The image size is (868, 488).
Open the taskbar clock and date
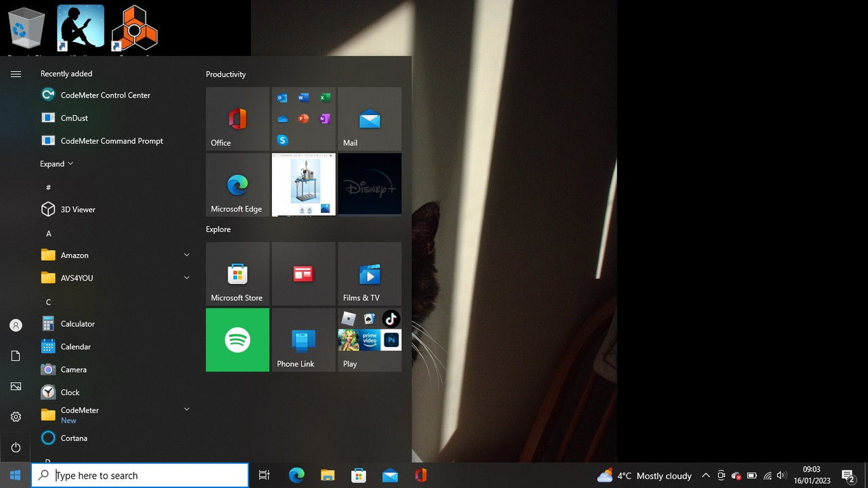point(812,475)
